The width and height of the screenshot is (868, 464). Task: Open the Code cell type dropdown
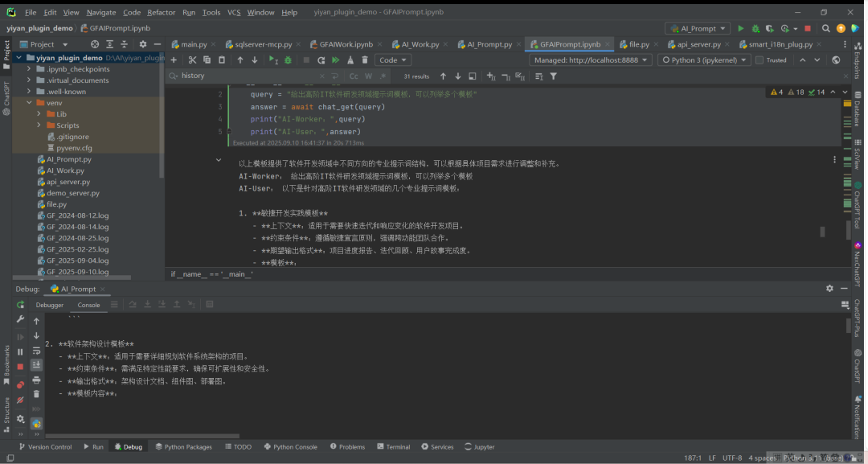coord(392,60)
